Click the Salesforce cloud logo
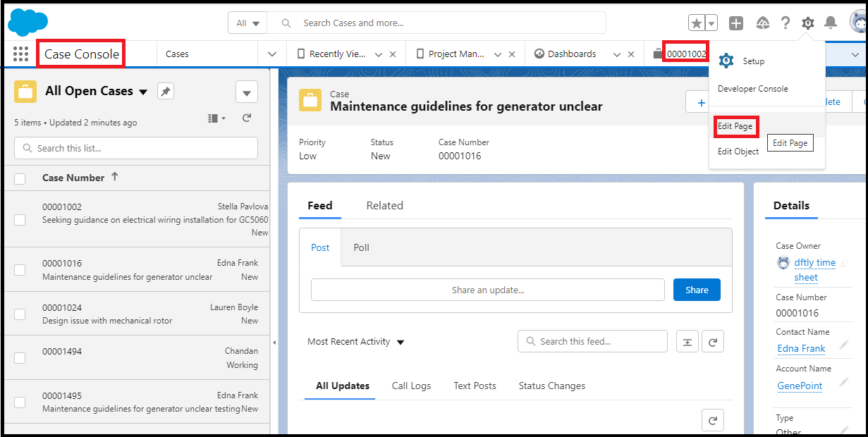 coord(27,22)
